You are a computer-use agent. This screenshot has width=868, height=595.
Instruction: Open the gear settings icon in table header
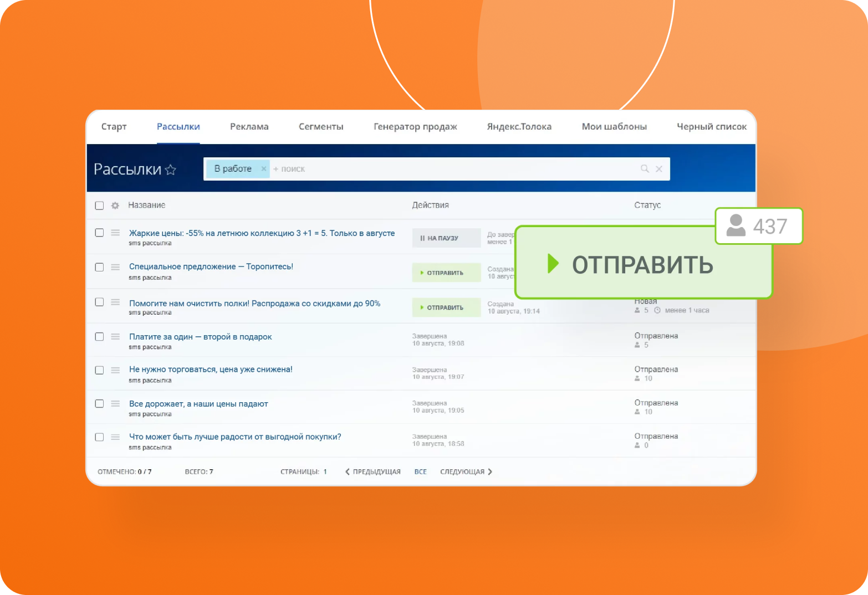click(115, 206)
